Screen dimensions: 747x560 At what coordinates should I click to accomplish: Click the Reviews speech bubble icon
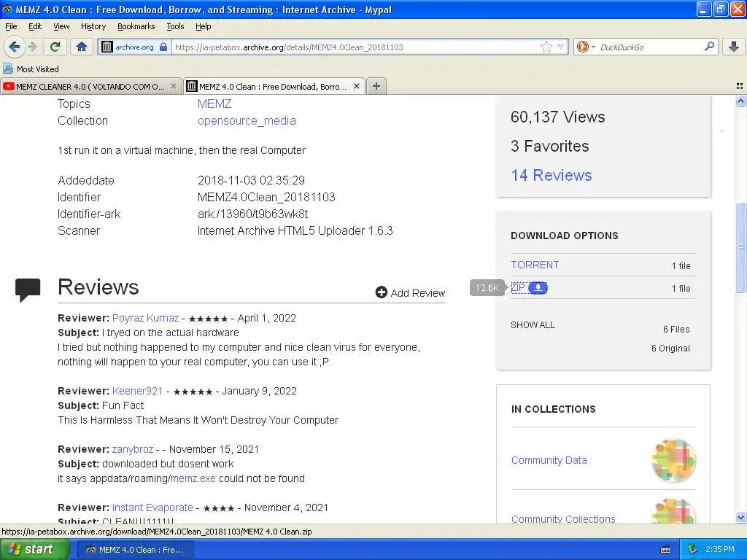point(28,289)
